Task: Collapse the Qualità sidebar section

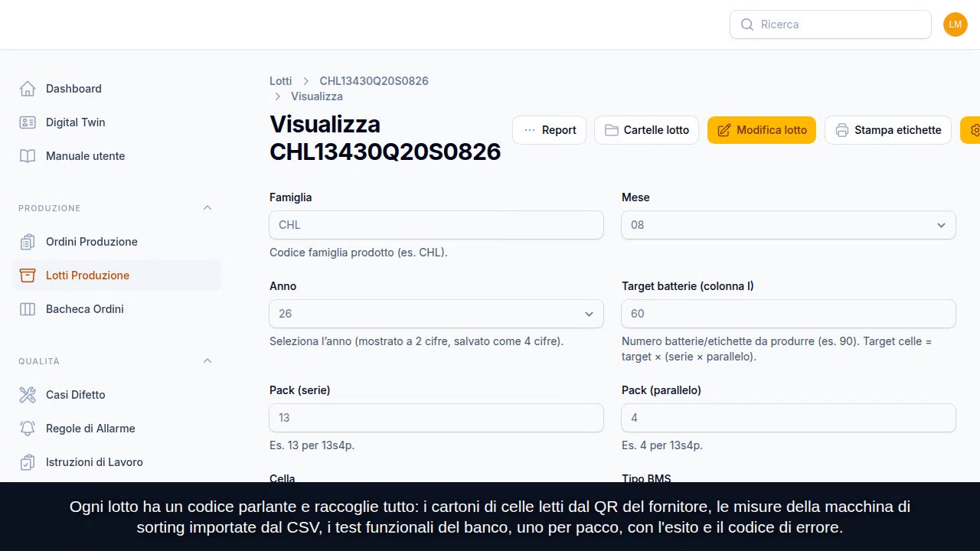Action: click(x=207, y=361)
